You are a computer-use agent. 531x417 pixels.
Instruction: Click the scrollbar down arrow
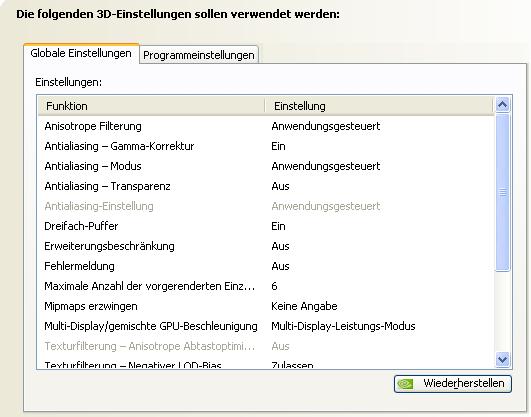503,359
